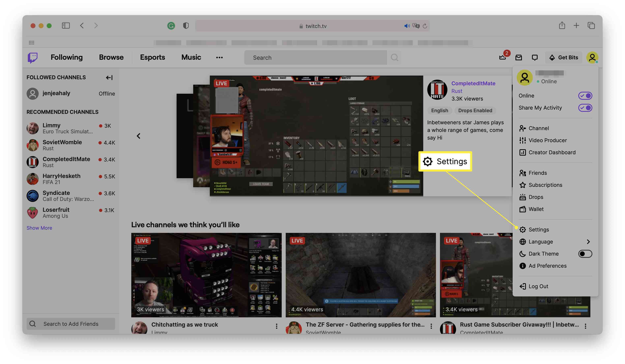Enable the Dark Theme switch
This screenshot has width=625, height=364.
click(585, 254)
